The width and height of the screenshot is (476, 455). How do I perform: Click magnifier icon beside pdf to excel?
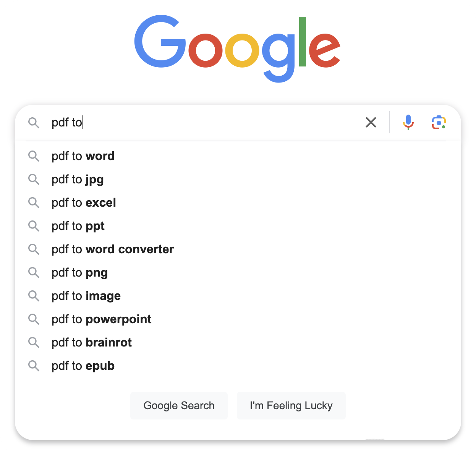[34, 202]
